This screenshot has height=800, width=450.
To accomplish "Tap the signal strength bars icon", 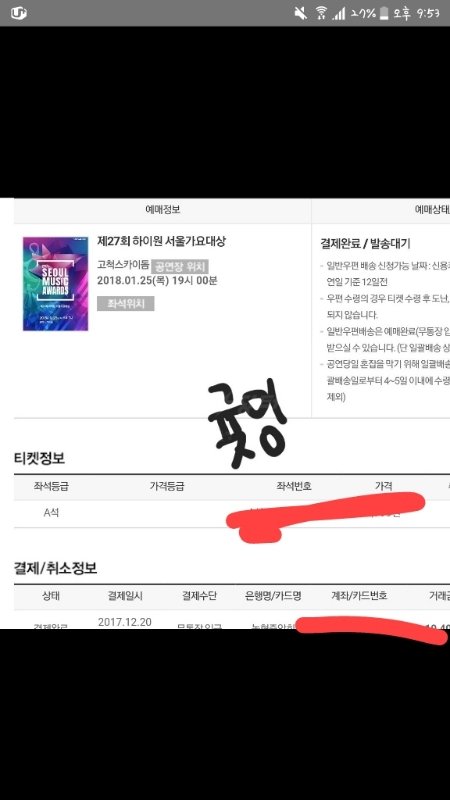I will point(338,14).
